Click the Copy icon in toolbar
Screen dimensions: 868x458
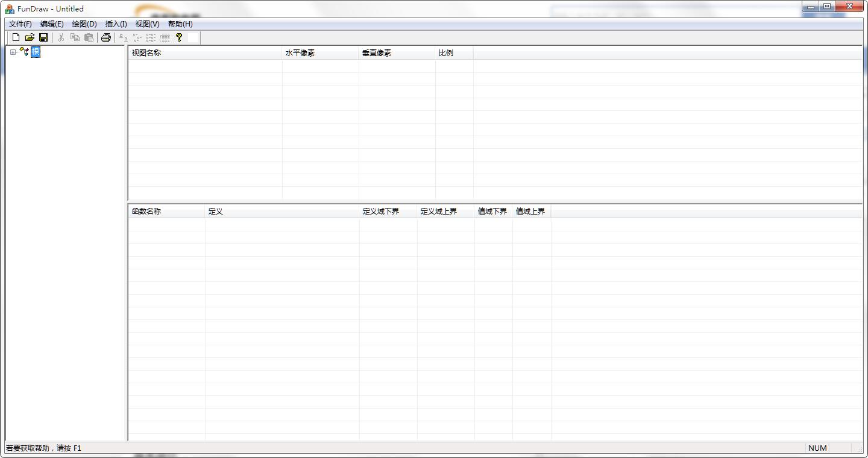[x=75, y=37]
